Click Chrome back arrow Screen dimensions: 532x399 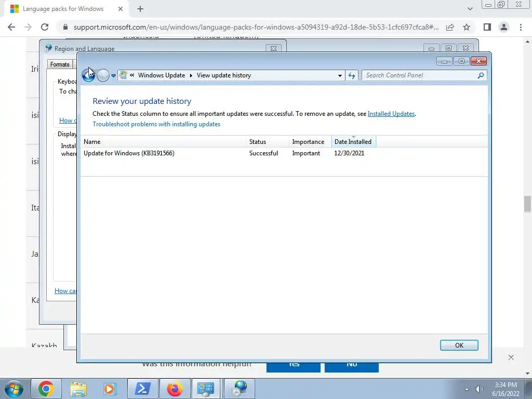coord(11,27)
